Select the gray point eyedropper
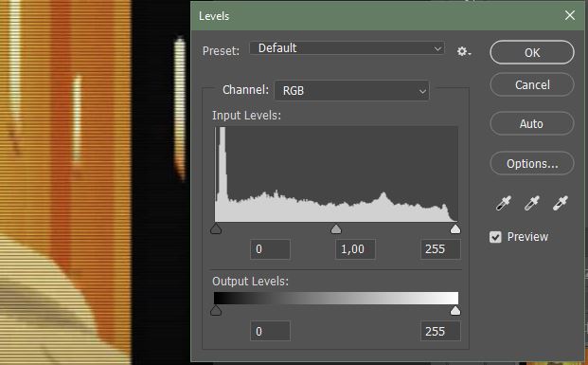Image resolution: width=588 pixels, height=365 pixels. click(532, 203)
